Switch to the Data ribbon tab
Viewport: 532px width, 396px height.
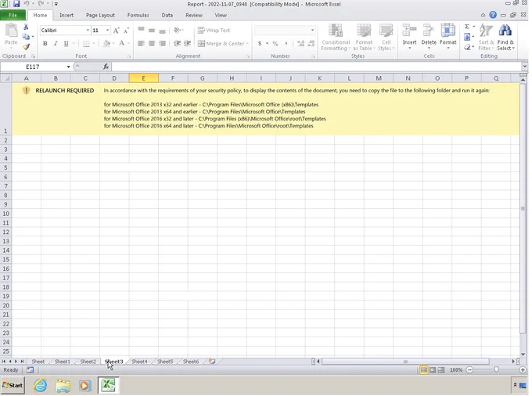click(167, 16)
